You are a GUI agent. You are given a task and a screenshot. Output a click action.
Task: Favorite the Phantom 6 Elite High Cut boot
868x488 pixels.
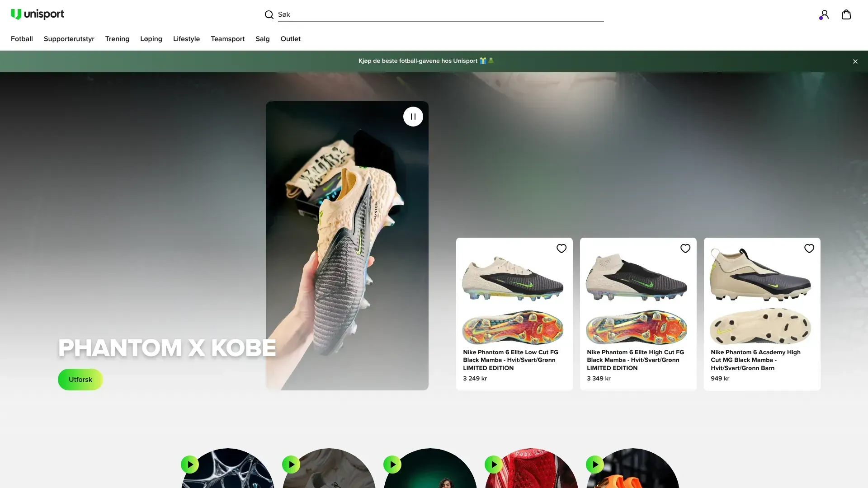(685, 249)
